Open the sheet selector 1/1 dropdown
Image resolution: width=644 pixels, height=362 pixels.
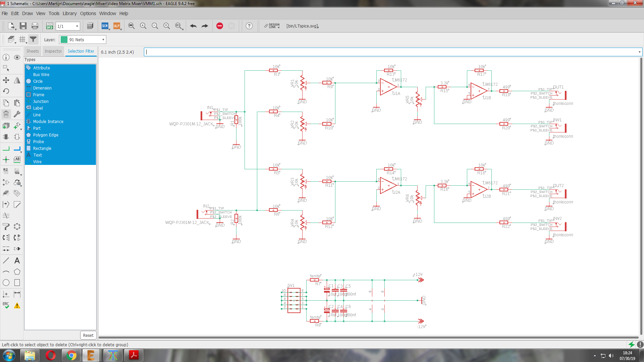point(68,26)
